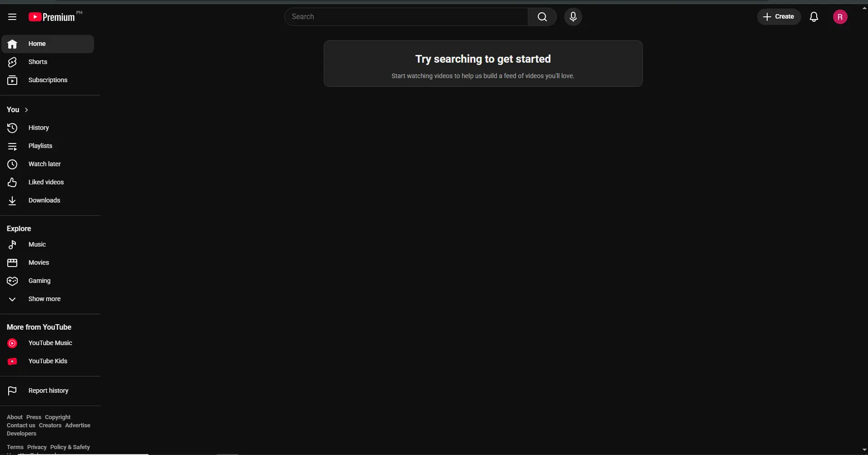868x455 pixels.
Task: Click the Advertise footer link
Action: pyautogui.click(x=78, y=425)
